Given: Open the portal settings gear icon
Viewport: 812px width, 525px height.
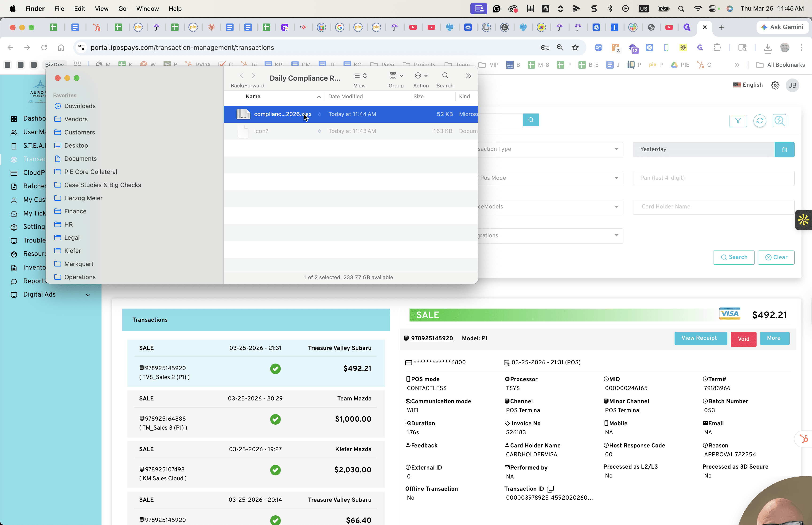Looking at the screenshot, I should point(775,85).
